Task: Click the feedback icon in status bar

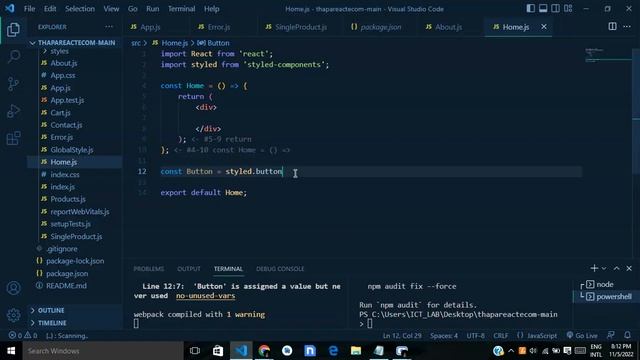Action: [x=611, y=335]
